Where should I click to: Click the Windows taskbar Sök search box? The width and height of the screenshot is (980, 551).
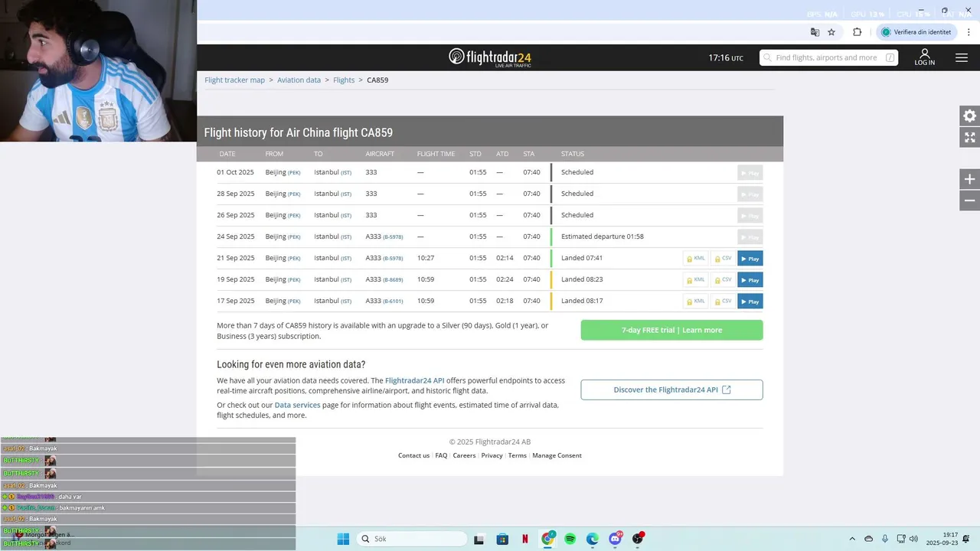point(412,539)
